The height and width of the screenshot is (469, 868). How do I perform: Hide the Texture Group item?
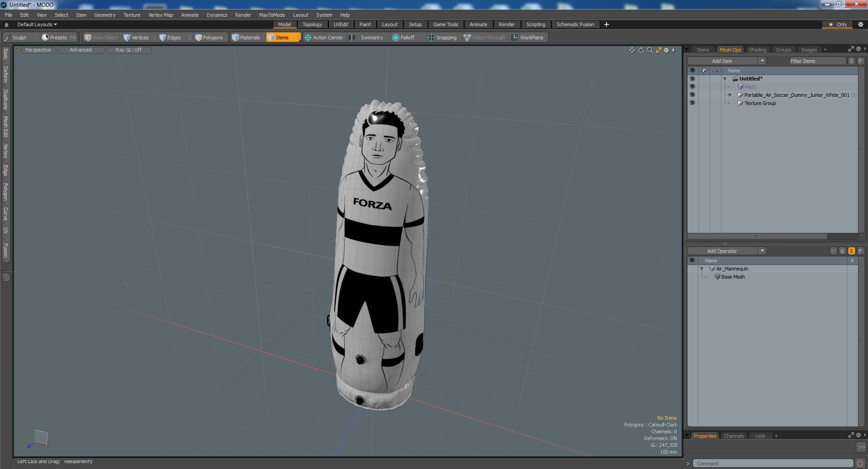692,103
